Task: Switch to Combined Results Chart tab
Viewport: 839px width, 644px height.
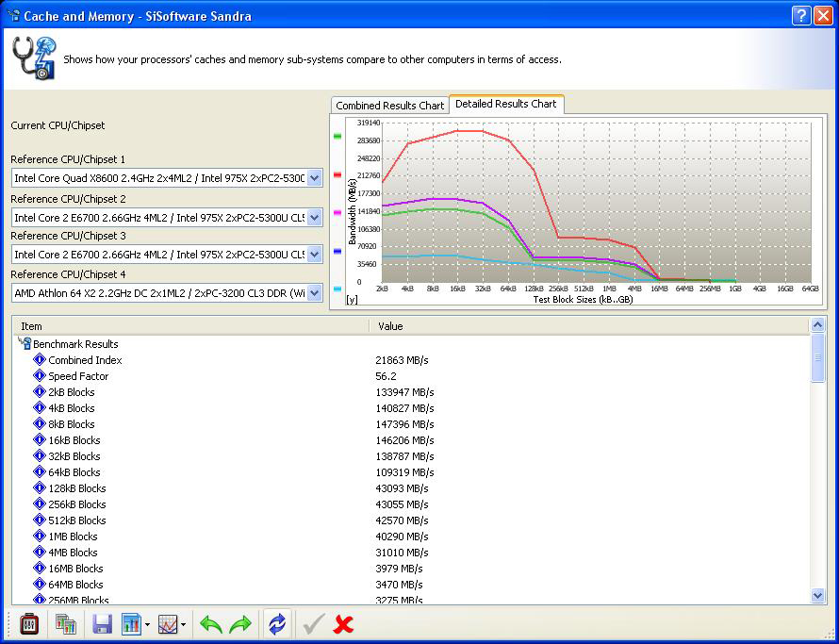Action: coord(389,106)
